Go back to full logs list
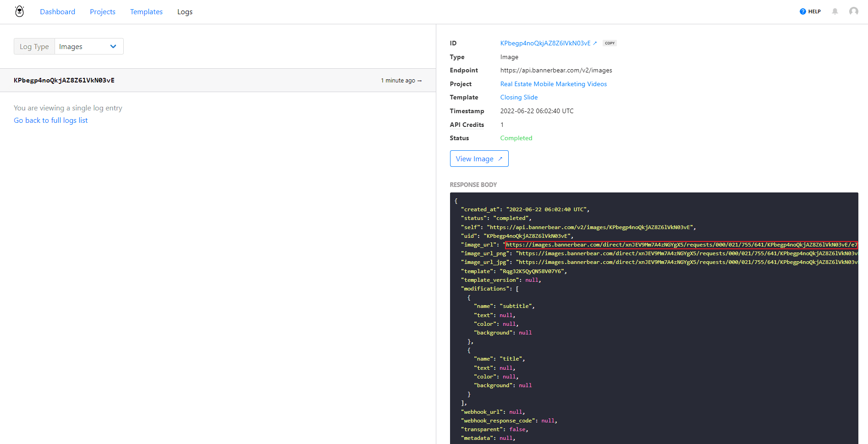The image size is (868, 444). click(50, 120)
